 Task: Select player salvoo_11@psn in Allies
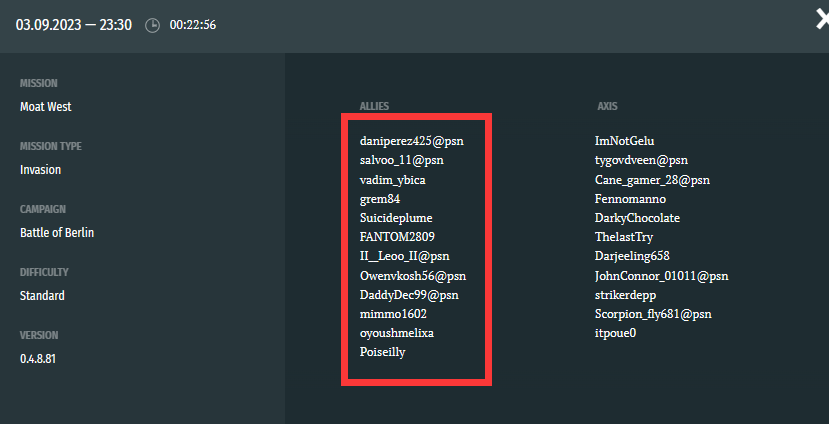(401, 160)
